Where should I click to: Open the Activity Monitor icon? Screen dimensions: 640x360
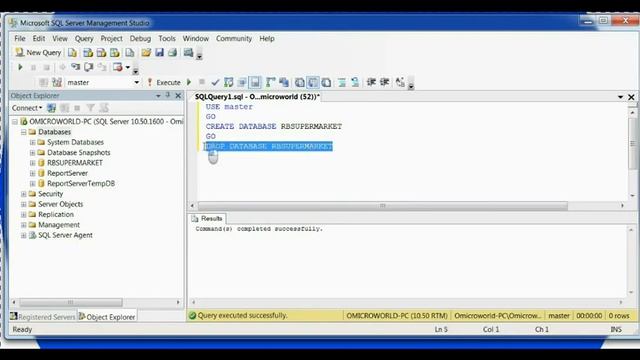188,53
